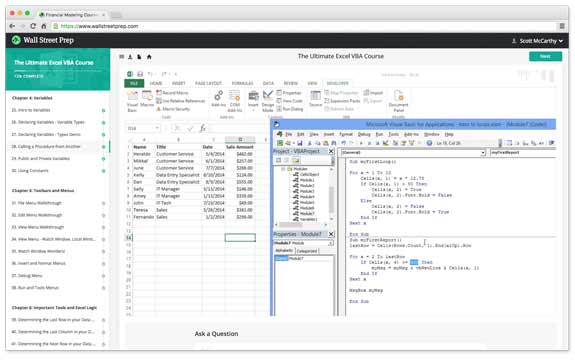This screenshot has height=362, width=575.
Task: Click the home icon in course toolbar
Action: coord(149,57)
